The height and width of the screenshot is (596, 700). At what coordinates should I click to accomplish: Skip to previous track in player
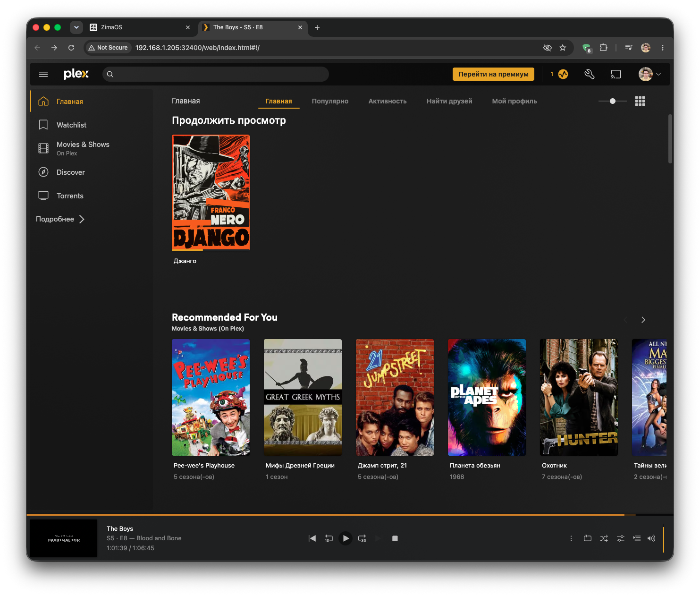point(312,538)
